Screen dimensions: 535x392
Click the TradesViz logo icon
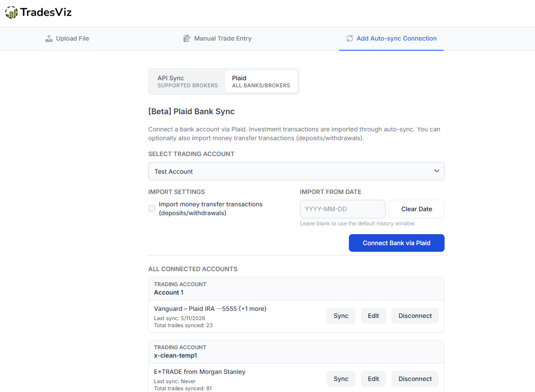pyautogui.click(x=11, y=12)
